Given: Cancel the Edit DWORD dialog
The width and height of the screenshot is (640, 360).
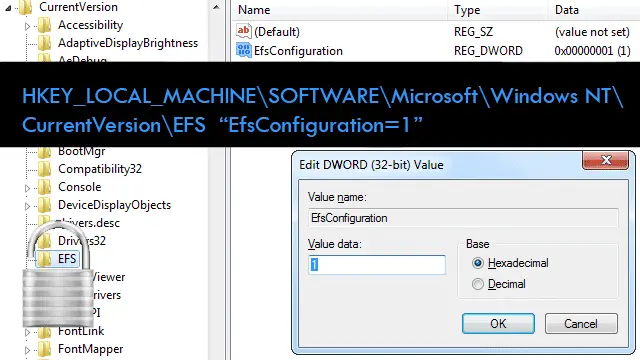Looking at the screenshot, I should tap(581, 324).
